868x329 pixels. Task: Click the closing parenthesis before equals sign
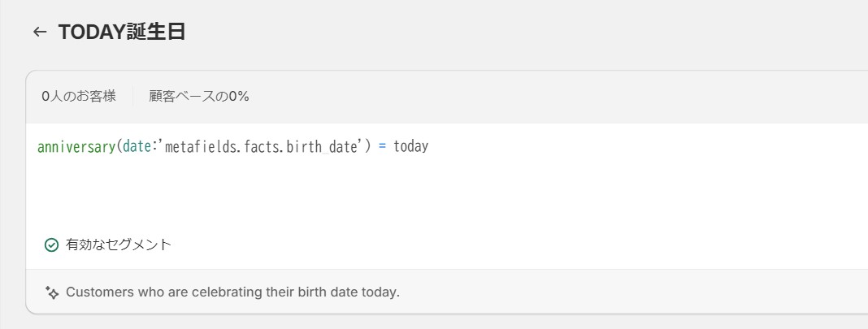(368, 147)
